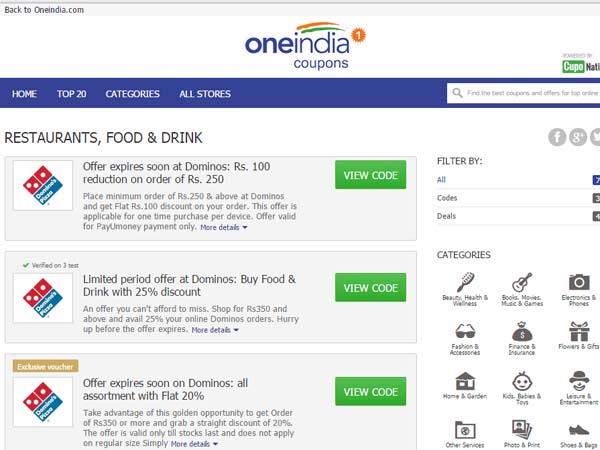
Task: Open Kids, Babies & Toys category
Action: (x=521, y=381)
